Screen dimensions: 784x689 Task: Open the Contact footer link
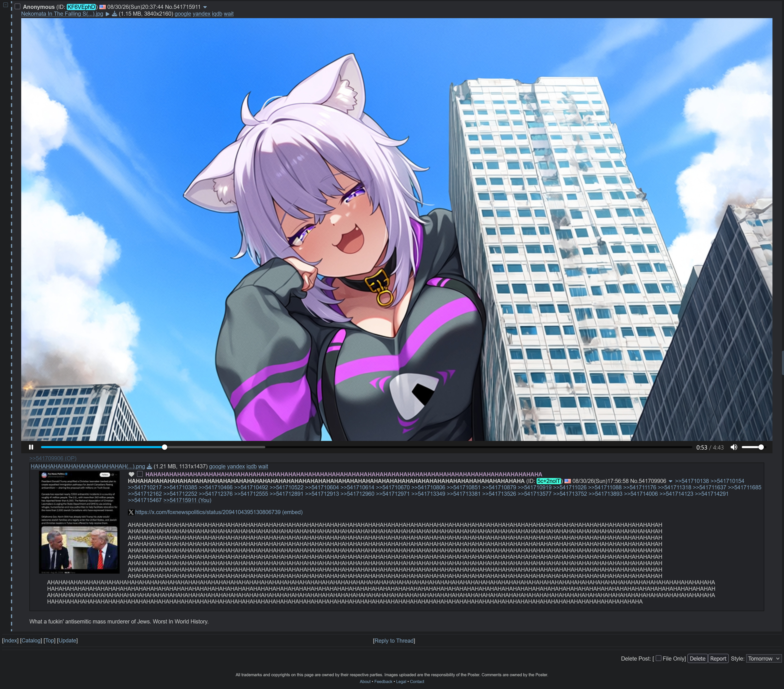[x=417, y=682]
